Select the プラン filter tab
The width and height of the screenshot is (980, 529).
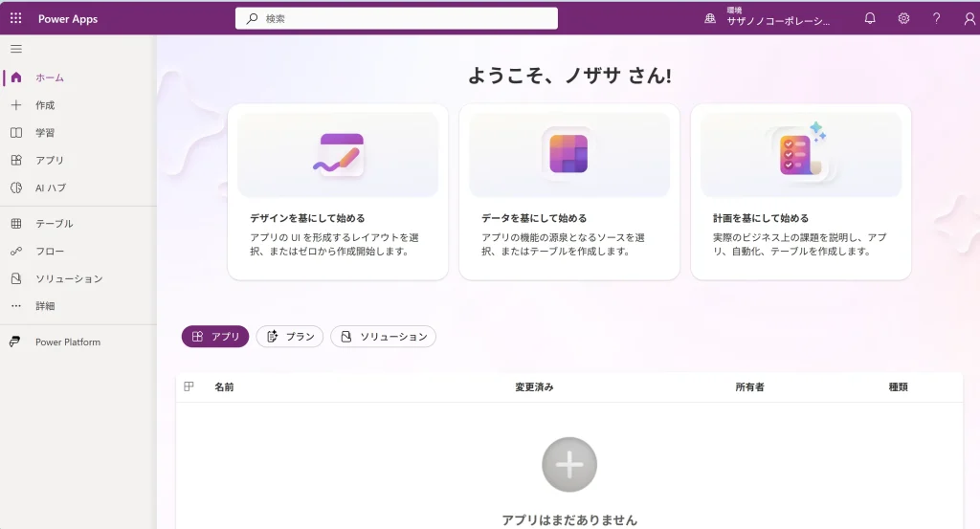click(x=290, y=337)
